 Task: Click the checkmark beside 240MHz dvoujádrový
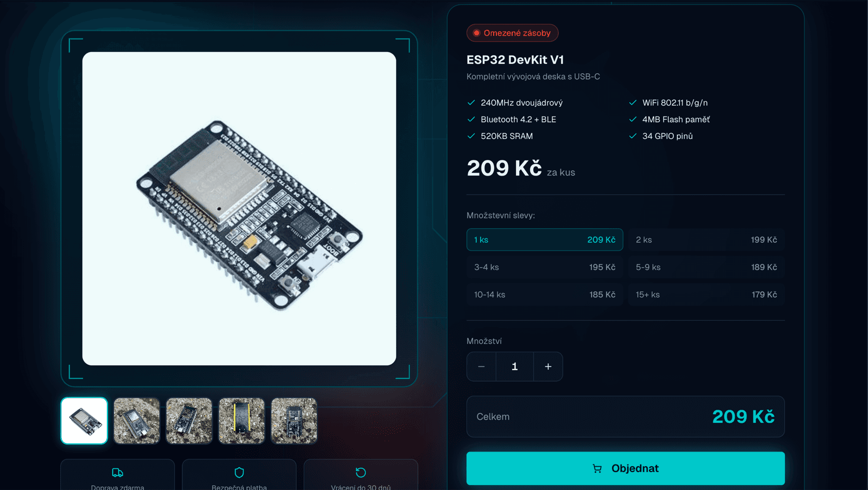pyautogui.click(x=471, y=102)
